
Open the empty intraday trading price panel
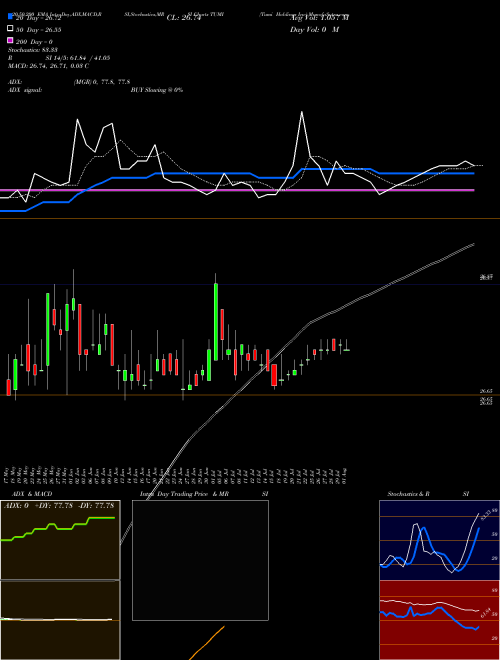(x=200, y=560)
